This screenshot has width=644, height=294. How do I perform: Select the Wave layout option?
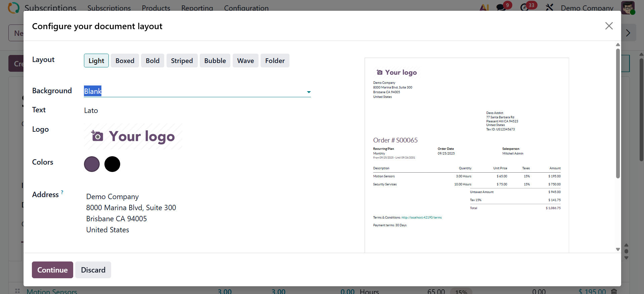point(245,61)
